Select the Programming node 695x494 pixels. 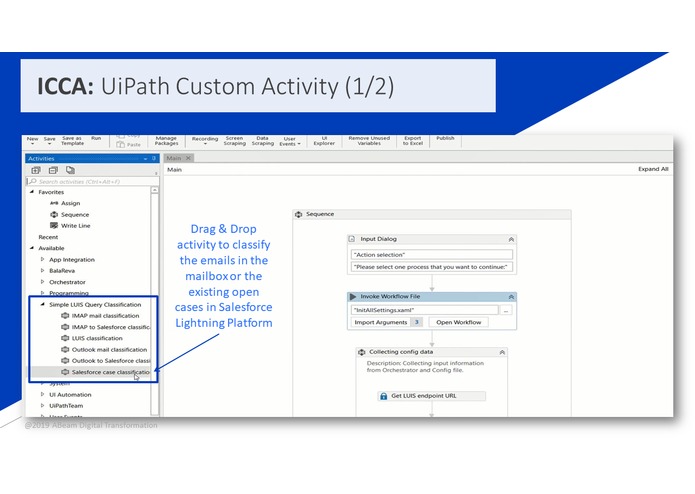69,293
